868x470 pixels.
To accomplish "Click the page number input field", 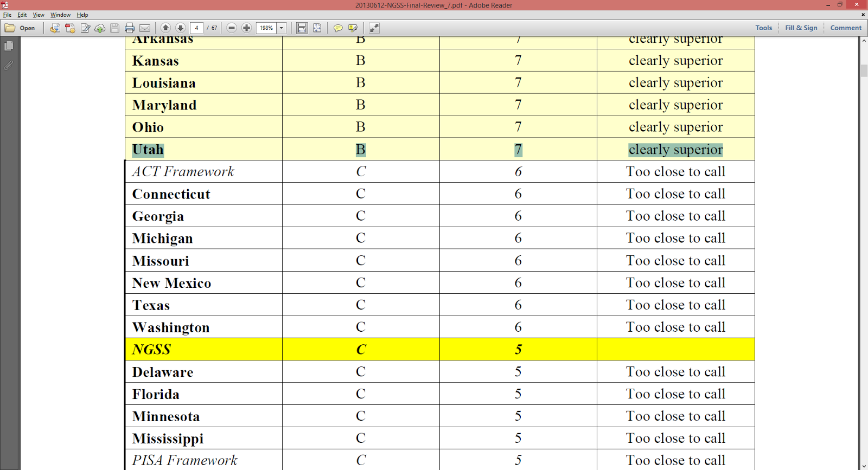I will pos(197,28).
